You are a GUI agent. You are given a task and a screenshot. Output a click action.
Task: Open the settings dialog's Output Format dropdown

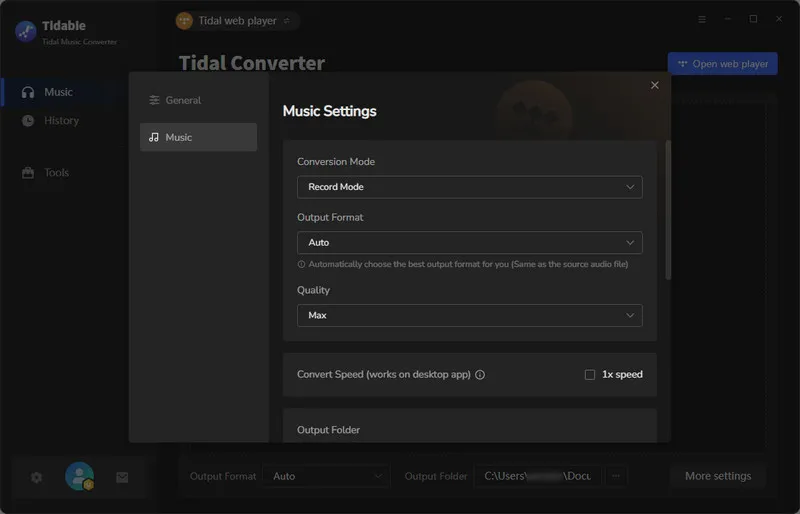click(x=469, y=242)
